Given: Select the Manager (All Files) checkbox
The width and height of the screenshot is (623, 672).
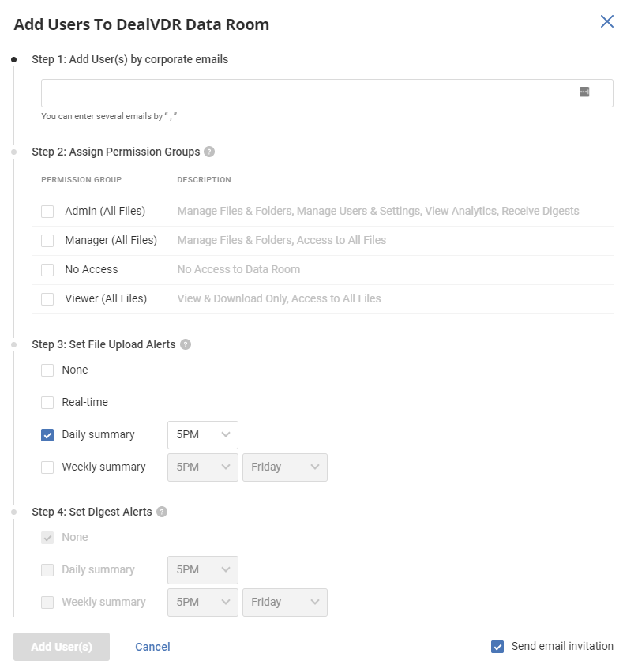Looking at the screenshot, I should pos(48,241).
